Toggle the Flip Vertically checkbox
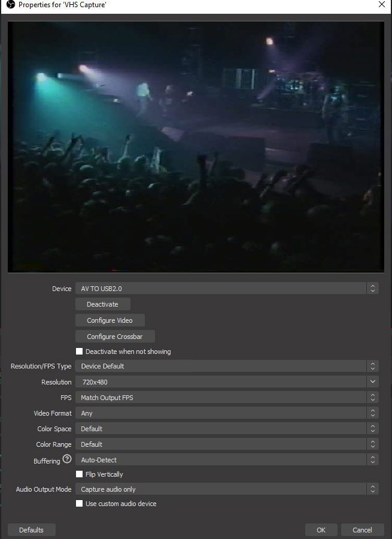The height and width of the screenshot is (539, 392). pos(80,474)
